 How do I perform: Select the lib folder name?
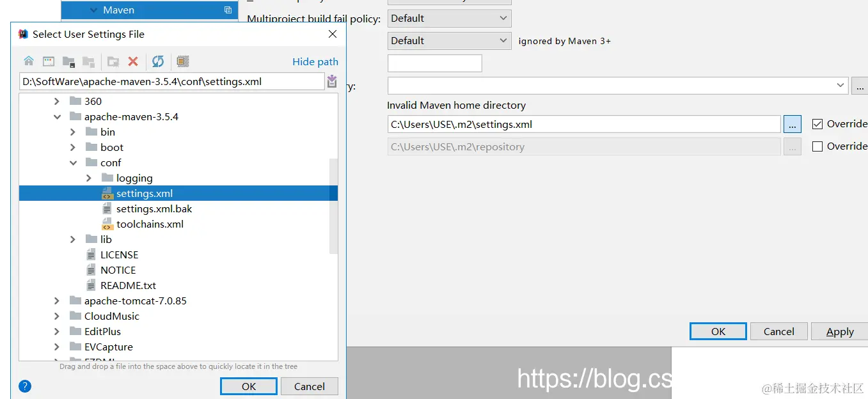pos(106,239)
